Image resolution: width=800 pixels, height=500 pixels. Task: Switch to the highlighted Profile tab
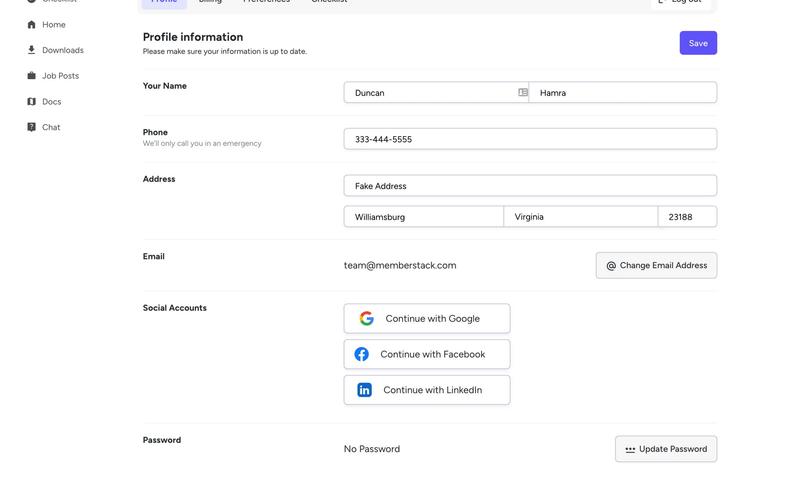163,3
